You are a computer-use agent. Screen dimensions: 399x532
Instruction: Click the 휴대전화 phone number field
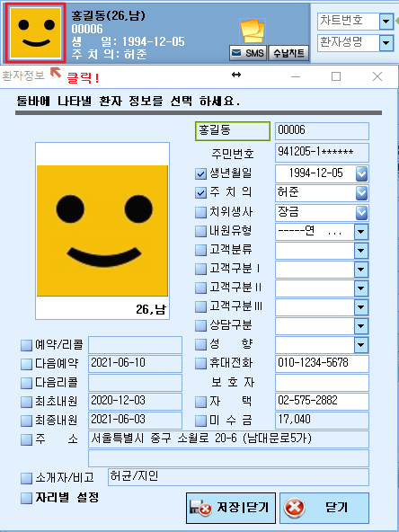pos(322,364)
